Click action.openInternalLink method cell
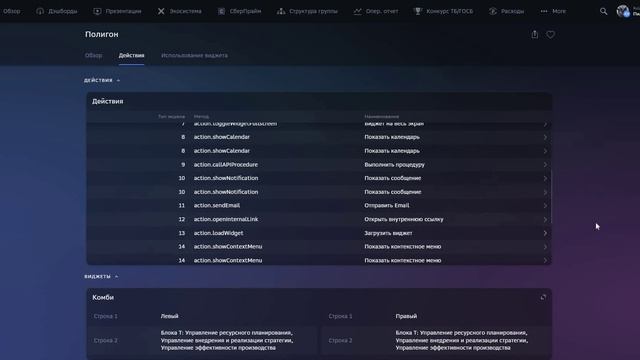This screenshot has height=360, width=640. 226,220
